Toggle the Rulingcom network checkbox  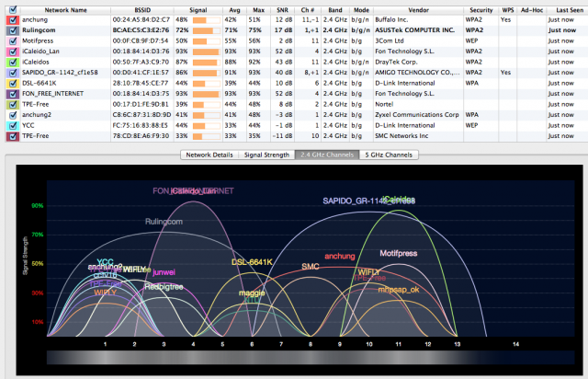click(13, 30)
